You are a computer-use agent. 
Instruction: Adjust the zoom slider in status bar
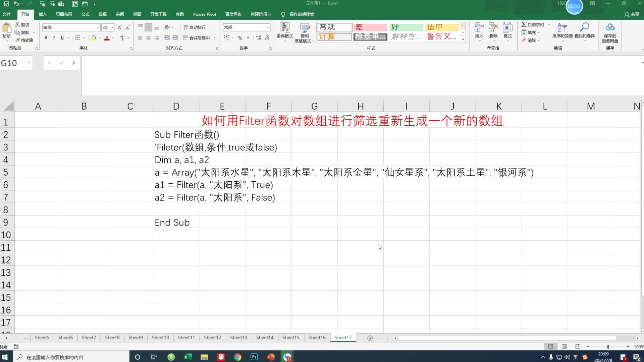[x=608, y=347]
